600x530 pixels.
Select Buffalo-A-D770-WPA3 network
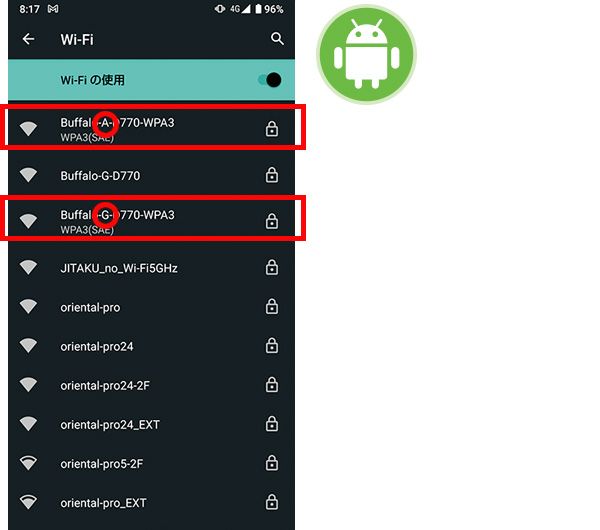(x=152, y=129)
